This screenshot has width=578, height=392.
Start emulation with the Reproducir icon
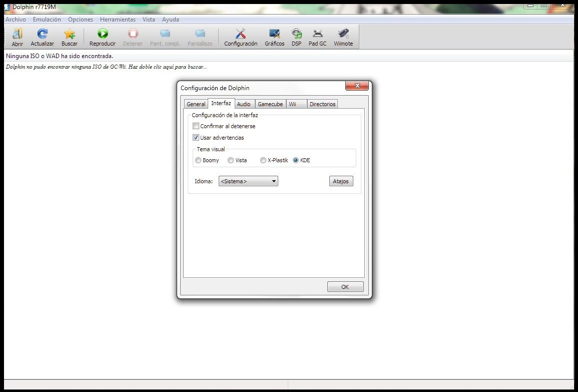(103, 34)
